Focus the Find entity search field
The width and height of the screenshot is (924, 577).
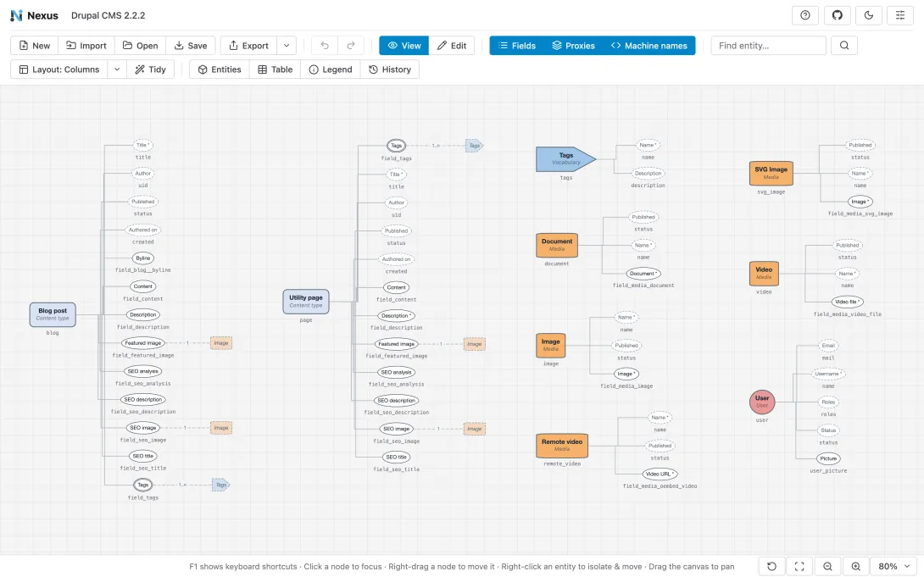coord(768,46)
